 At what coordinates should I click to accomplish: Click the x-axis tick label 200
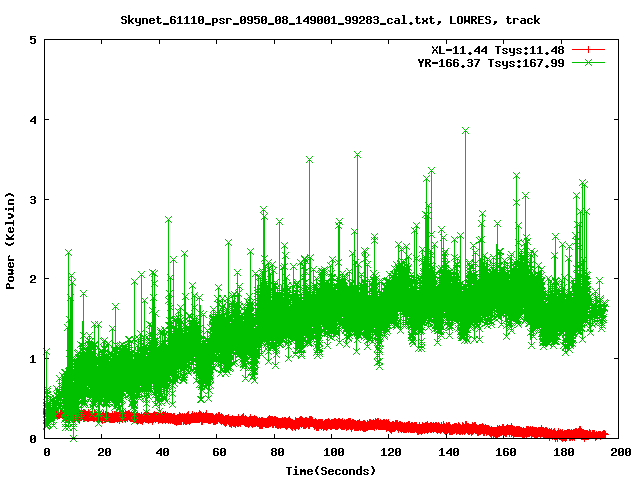click(619, 453)
